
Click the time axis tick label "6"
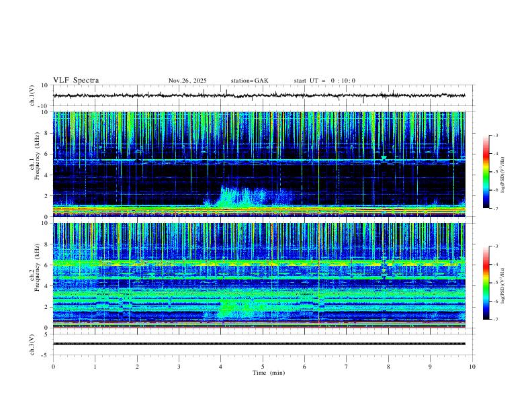(305, 367)
